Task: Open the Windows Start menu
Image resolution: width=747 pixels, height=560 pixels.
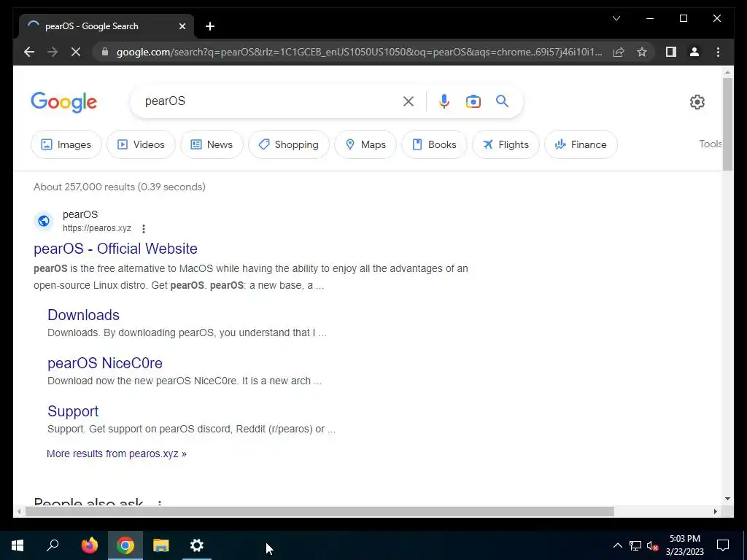Action: point(18,545)
